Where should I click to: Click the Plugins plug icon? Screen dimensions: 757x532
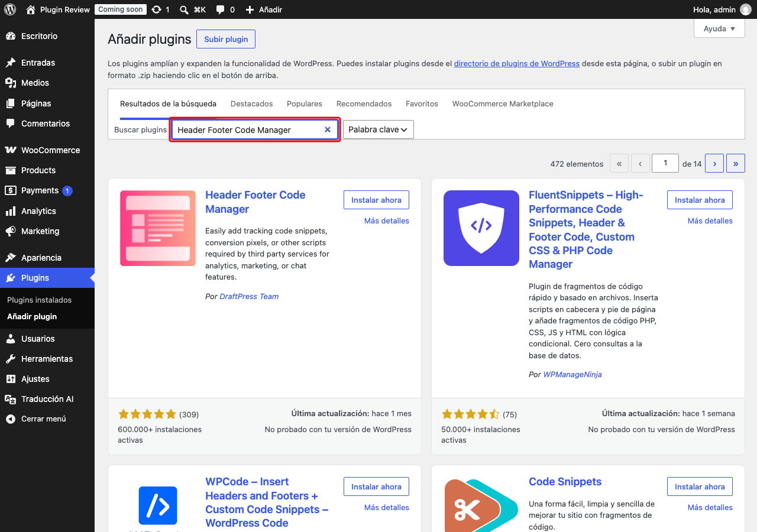[11, 278]
